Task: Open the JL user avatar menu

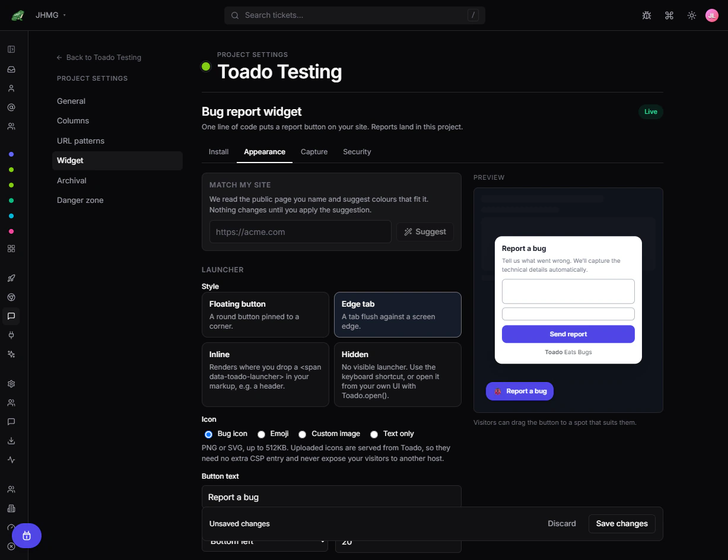Action: click(x=712, y=15)
